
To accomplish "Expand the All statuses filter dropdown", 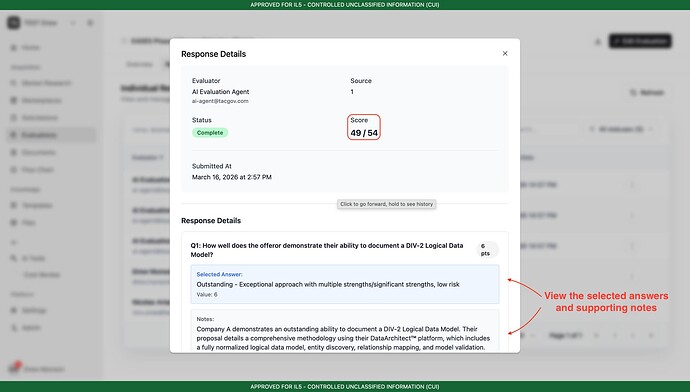I will (x=622, y=129).
